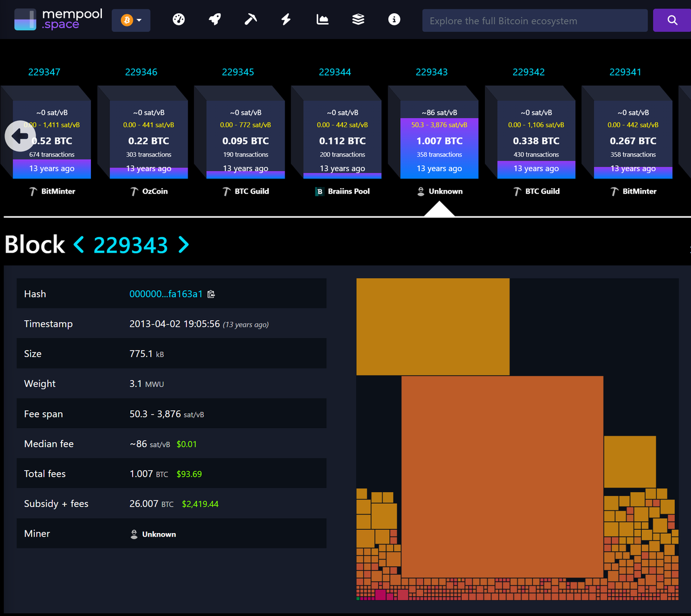Image resolution: width=691 pixels, height=616 pixels.
Task: Open the Graphs chart icon
Action: point(322,20)
